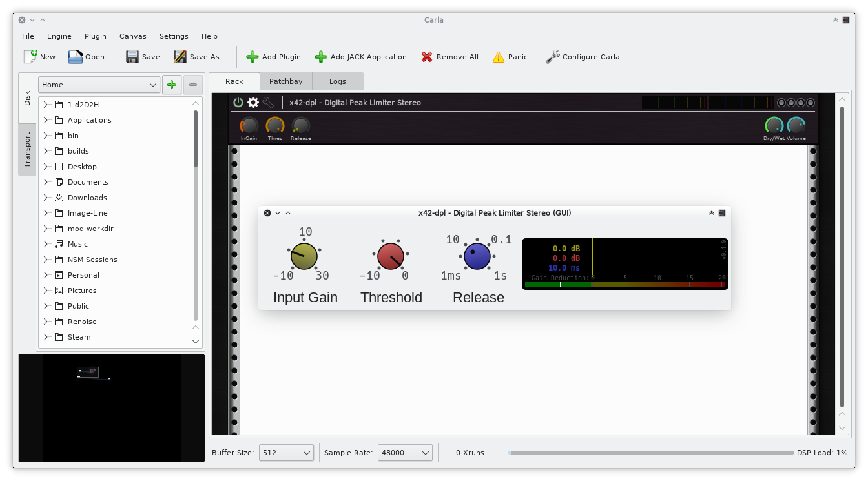Expand the Music folder

pyautogui.click(x=46, y=244)
